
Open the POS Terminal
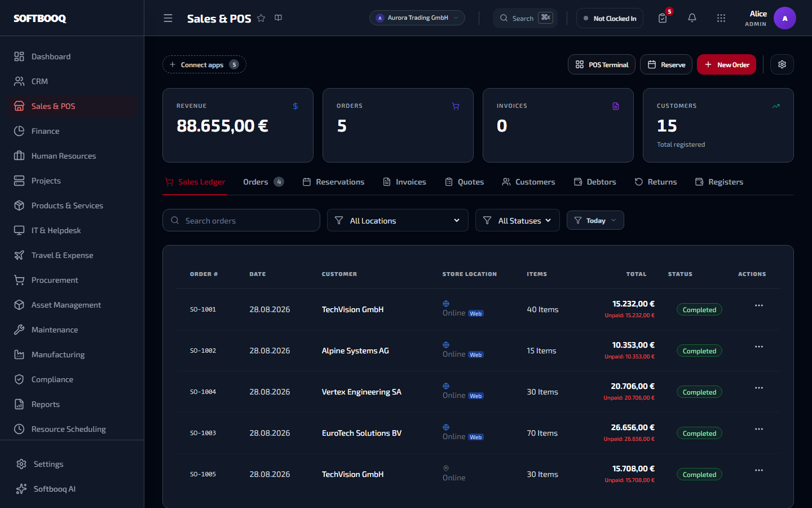tap(602, 64)
